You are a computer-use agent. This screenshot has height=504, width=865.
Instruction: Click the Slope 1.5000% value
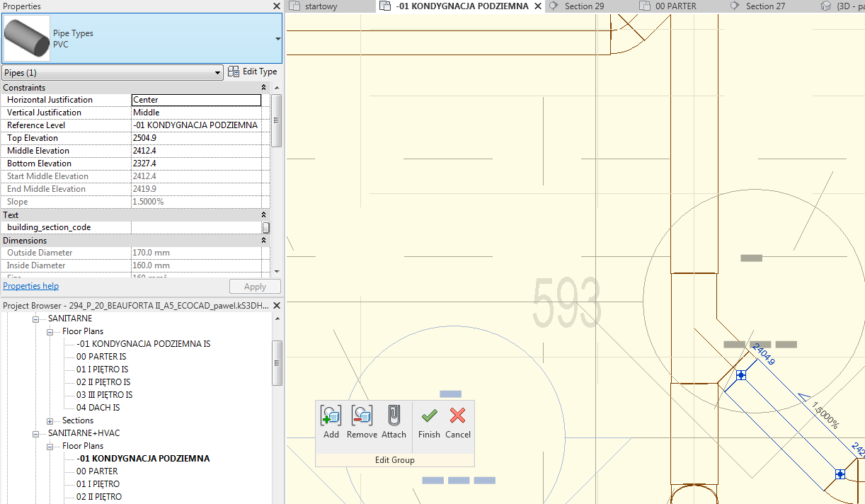(x=196, y=202)
